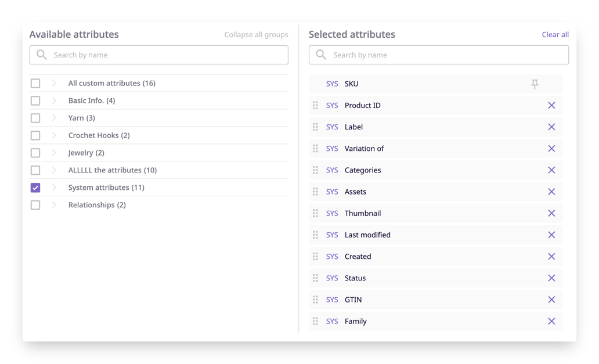Remove the Family attribute via X icon
This screenshot has height=364, width=599.
point(551,321)
